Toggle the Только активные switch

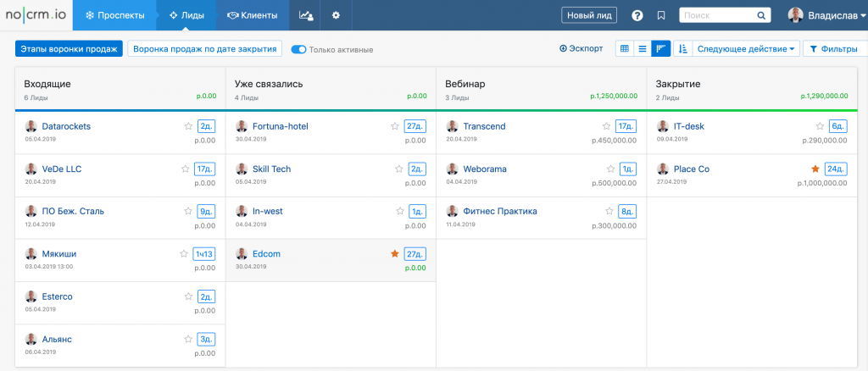[x=298, y=49]
